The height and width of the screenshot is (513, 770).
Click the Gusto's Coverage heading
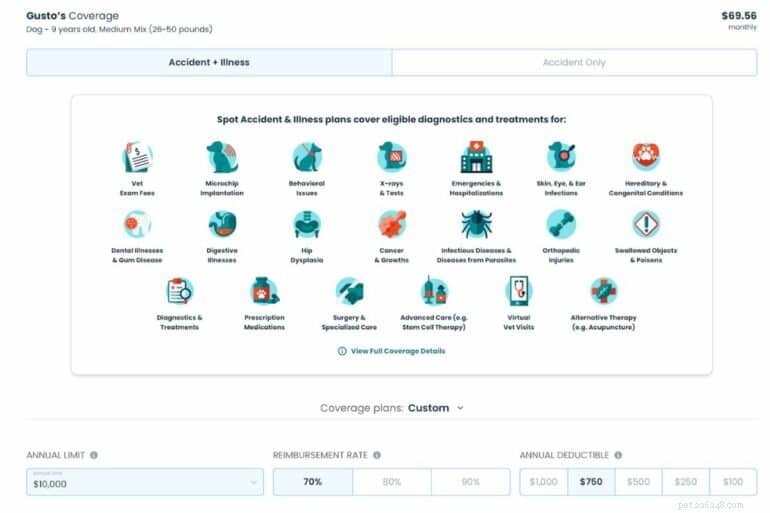point(73,16)
